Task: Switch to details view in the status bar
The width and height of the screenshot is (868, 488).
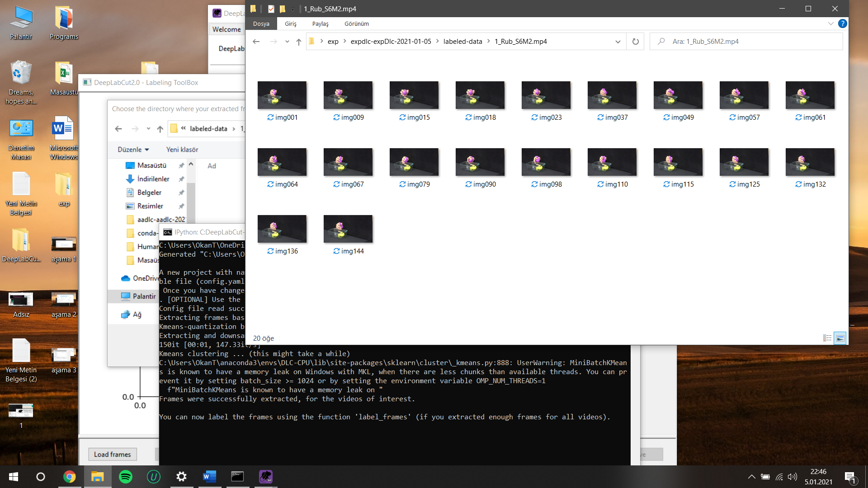Action: pyautogui.click(x=827, y=338)
